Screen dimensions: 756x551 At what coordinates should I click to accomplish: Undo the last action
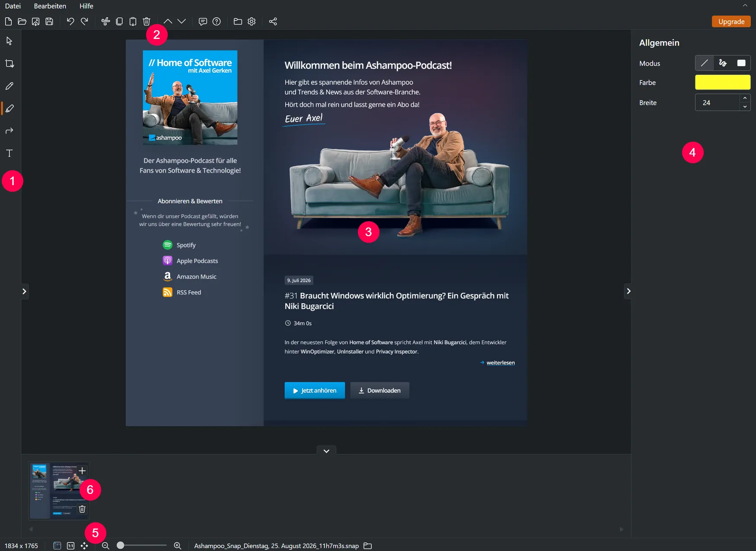tap(70, 22)
